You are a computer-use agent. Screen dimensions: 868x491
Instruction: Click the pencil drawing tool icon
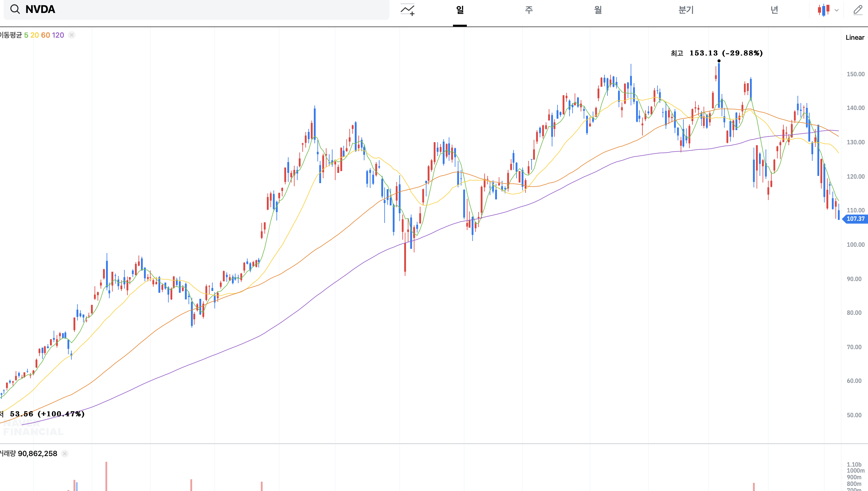click(858, 10)
